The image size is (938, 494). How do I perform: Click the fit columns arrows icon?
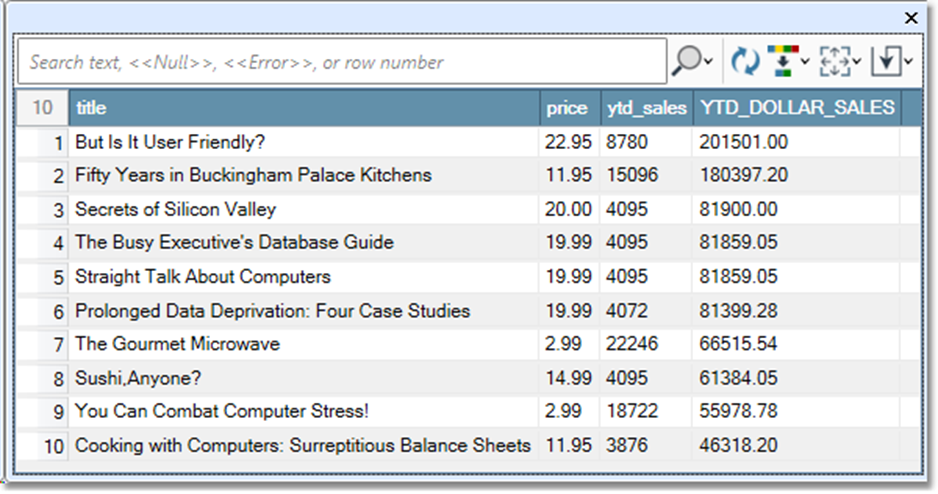(833, 61)
